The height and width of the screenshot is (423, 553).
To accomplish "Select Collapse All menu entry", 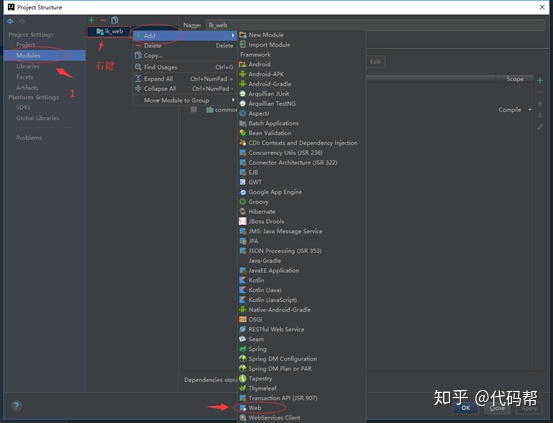I will 185,89.
